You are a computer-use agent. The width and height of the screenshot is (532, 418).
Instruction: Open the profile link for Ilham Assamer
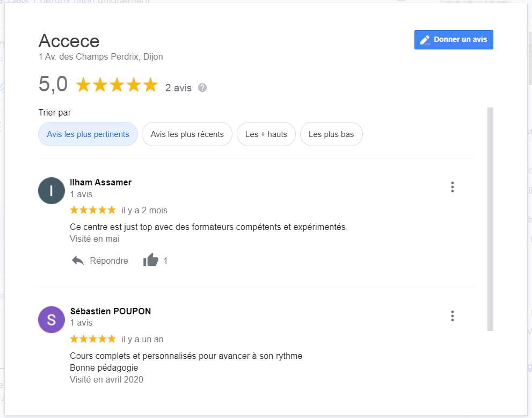pos(100,182)
